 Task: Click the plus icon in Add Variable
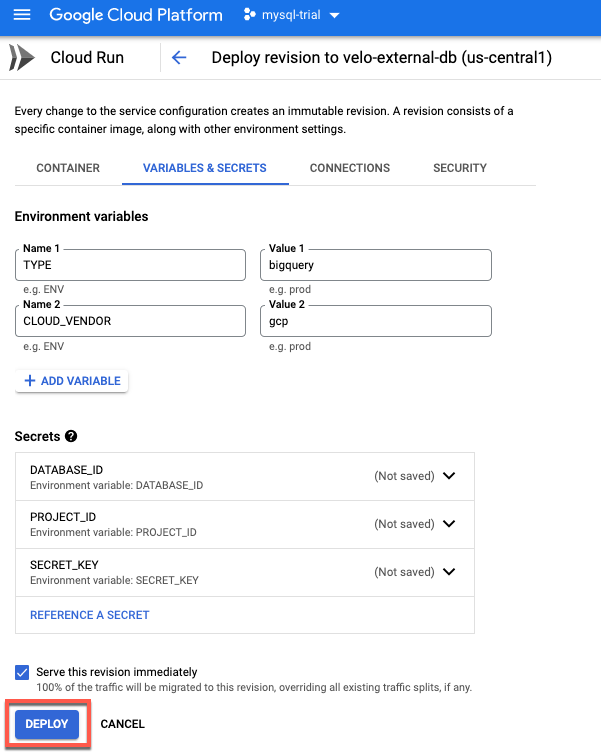point(30,381)
